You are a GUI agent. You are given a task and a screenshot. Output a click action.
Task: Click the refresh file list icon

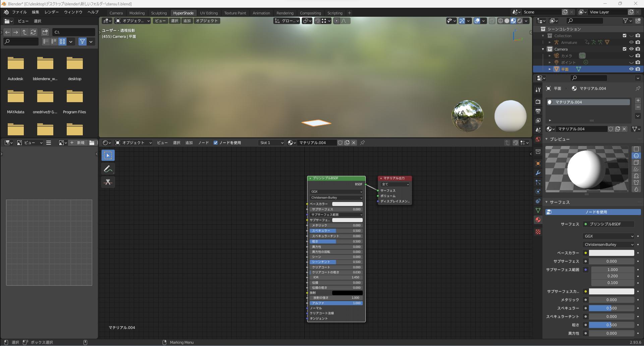pos(33,32)
